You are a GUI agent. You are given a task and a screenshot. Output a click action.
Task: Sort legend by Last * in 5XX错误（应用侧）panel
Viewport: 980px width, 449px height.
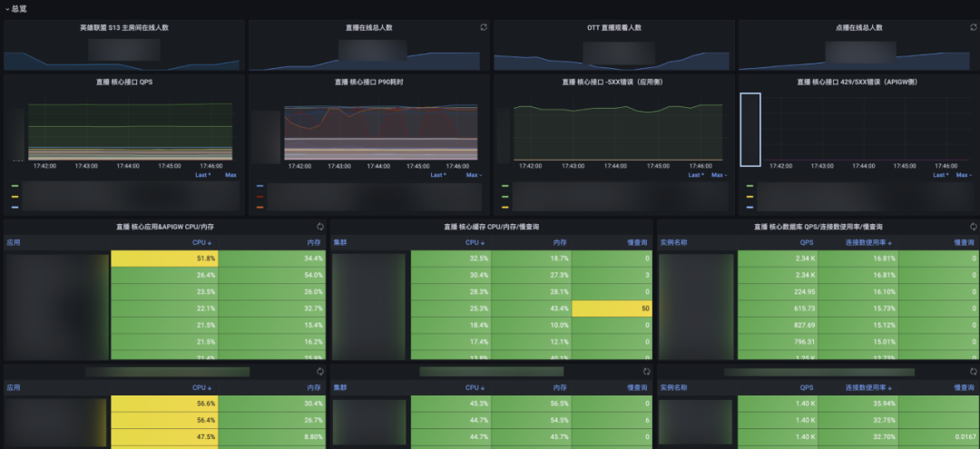tap(696, 175)
